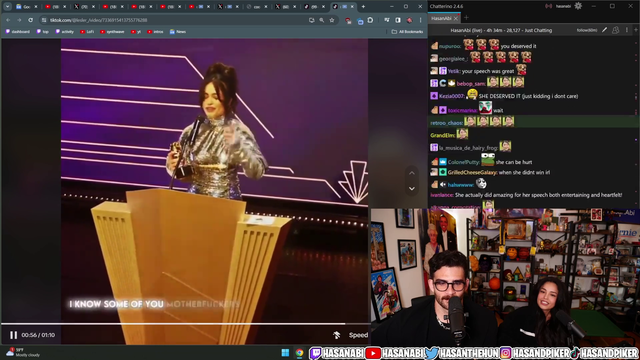Open Chatterino settings gear
Image resolution: width=640 pixels, height=360 pixels.
[578, 6]
